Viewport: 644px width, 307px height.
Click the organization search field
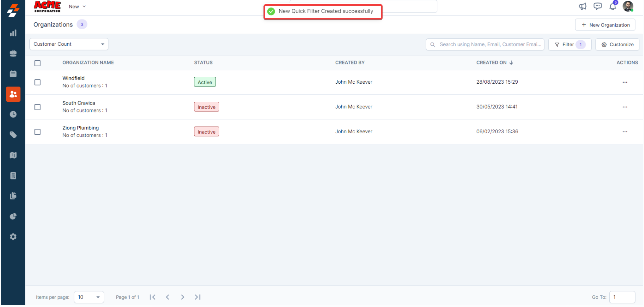[x=489, y=45]
